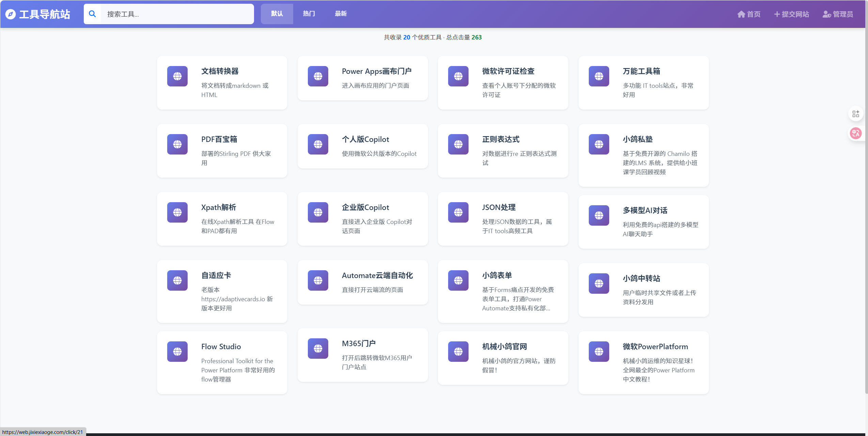Click the statistics text 共收录 20 个优质工具

(x=413, y=37)
